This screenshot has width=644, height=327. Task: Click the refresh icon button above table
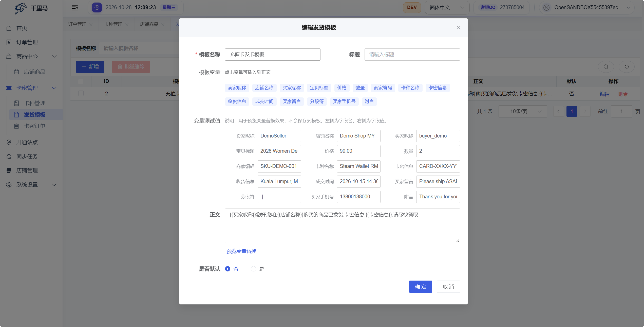[627, 67]
